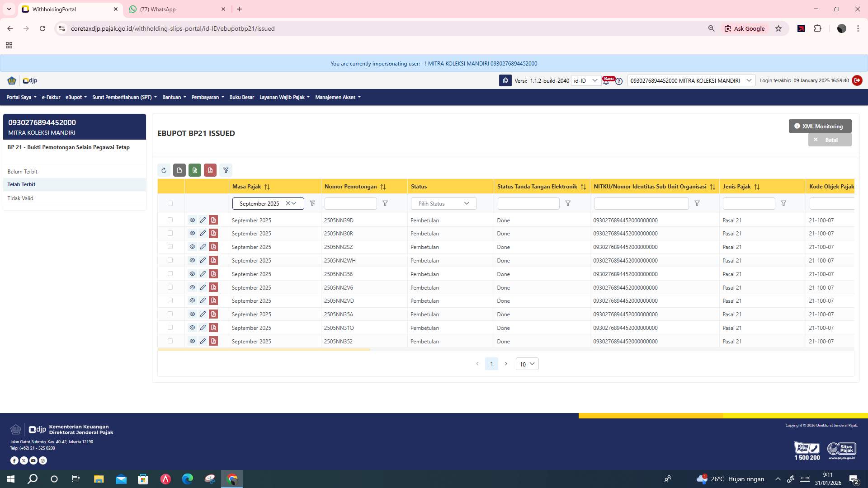Screen dimensions: 868x488
Task: Export the table to PDF
Action: (210, 170)
